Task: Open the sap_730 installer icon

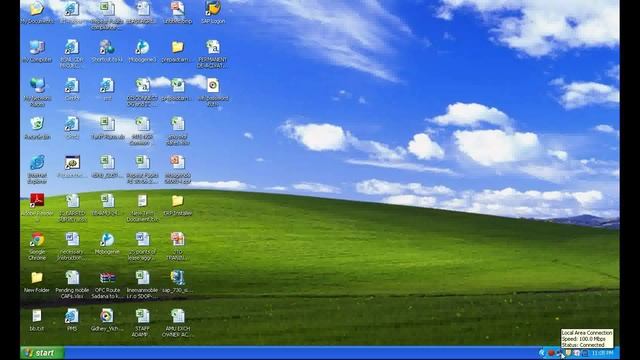Action: (178, 278)
